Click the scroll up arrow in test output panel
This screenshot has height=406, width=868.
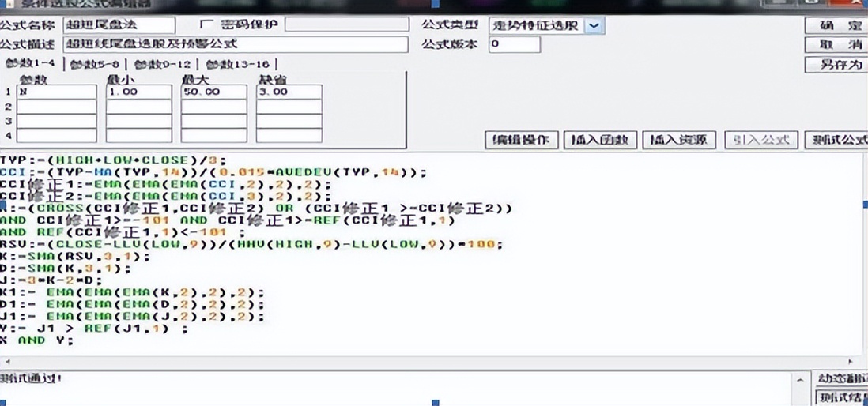click(798, 381)
